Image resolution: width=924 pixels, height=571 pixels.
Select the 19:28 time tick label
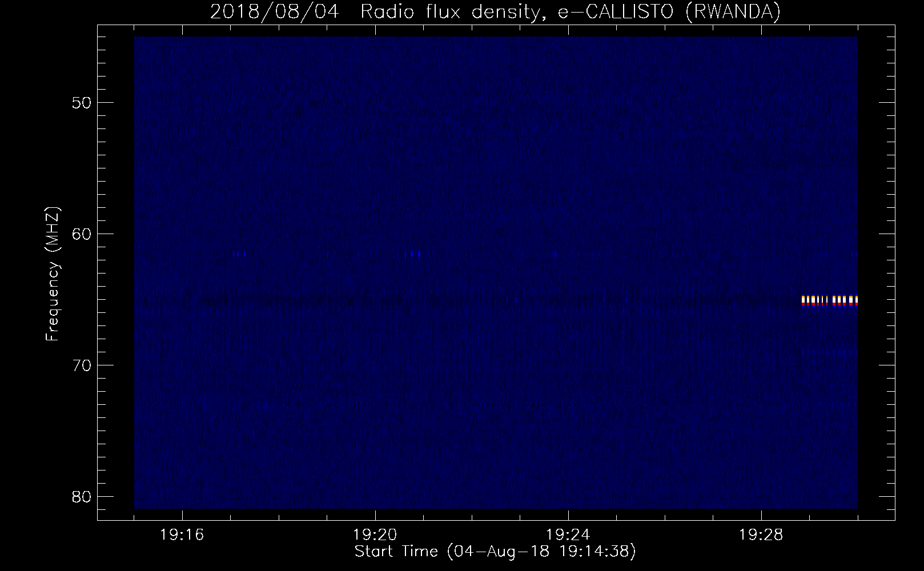tap(761, 535)
